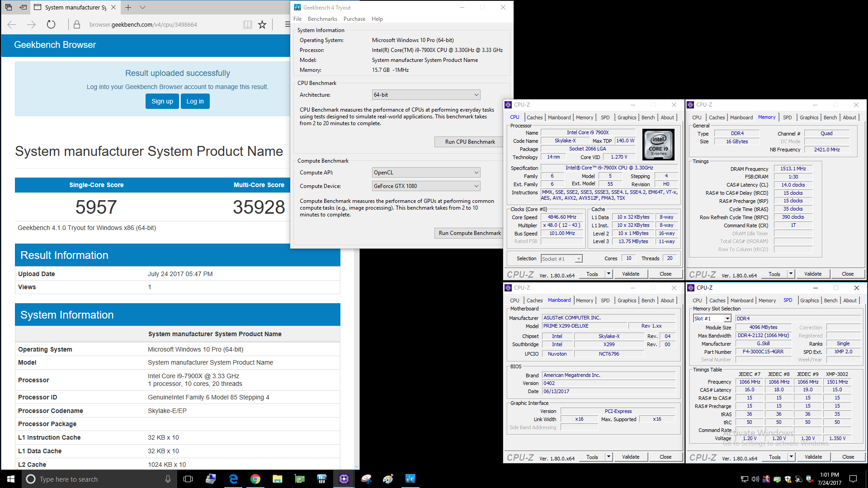Select Graphics tab in Mainboard window
The width and height of the screenshot is (868, 488).
pyautogui.click(x=627, y=300)
